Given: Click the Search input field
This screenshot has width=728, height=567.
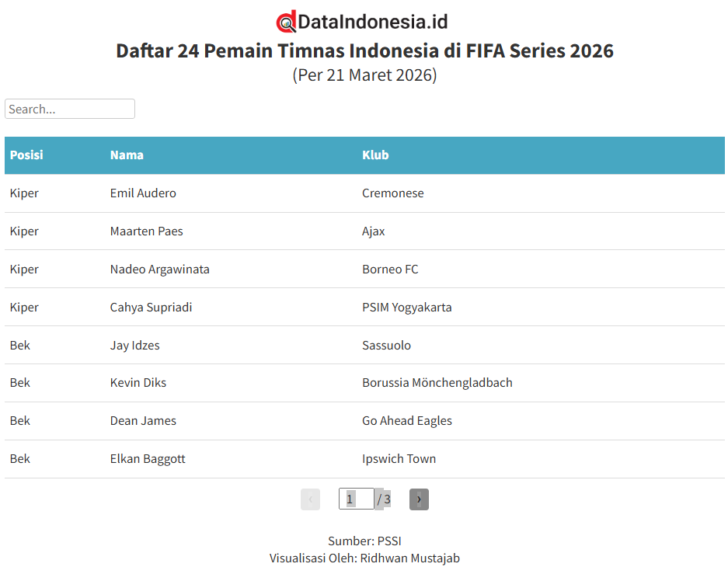Looking at the screenshot, I should point(69,109).
